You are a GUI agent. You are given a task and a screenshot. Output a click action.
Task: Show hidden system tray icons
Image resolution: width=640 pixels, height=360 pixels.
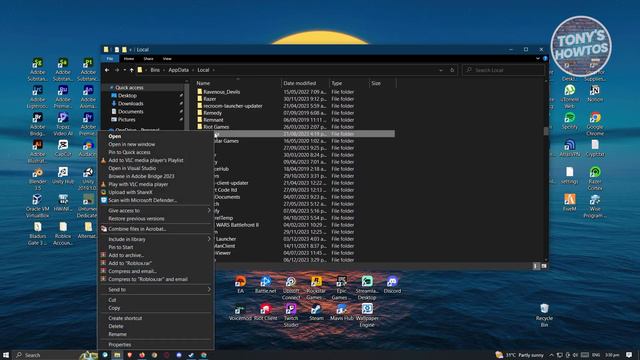tap(551, 355)
